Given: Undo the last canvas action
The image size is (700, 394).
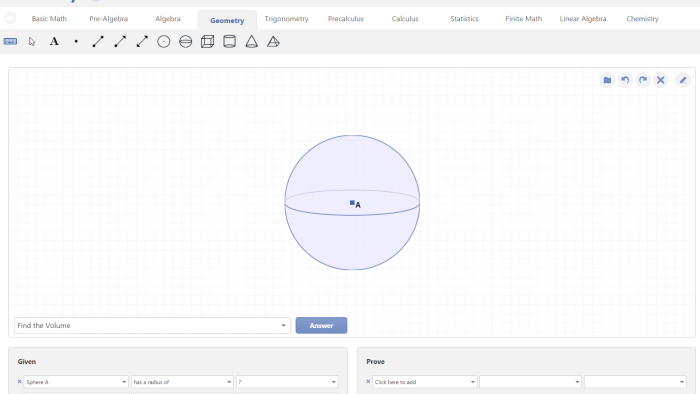Looking at the screenshot, I should tap(625, 80).
